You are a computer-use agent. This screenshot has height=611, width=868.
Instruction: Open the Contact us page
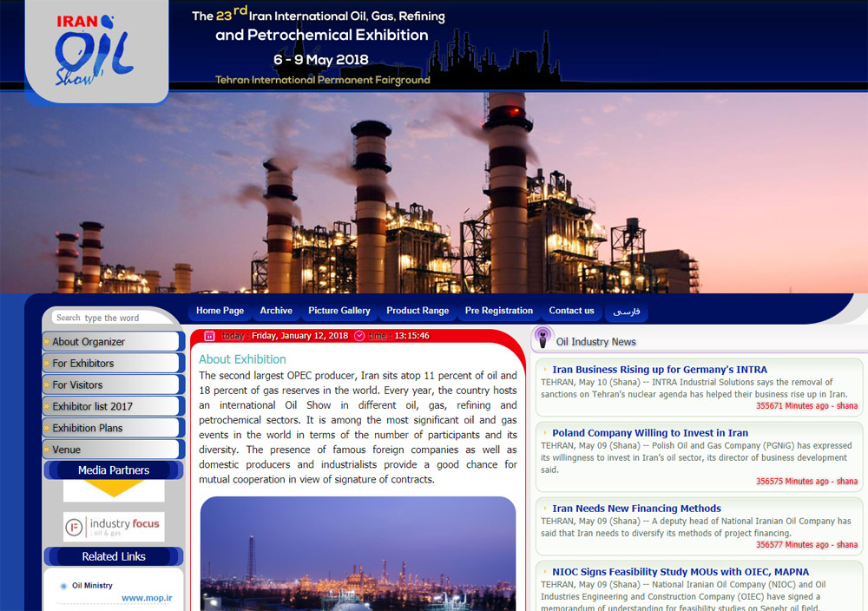571,311
